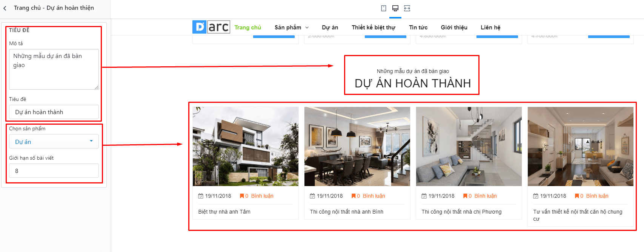This screenshot has height=252, width=644.
Task: Open post Biệt thự nhà anh Tâm
Action: pos(224,212)
